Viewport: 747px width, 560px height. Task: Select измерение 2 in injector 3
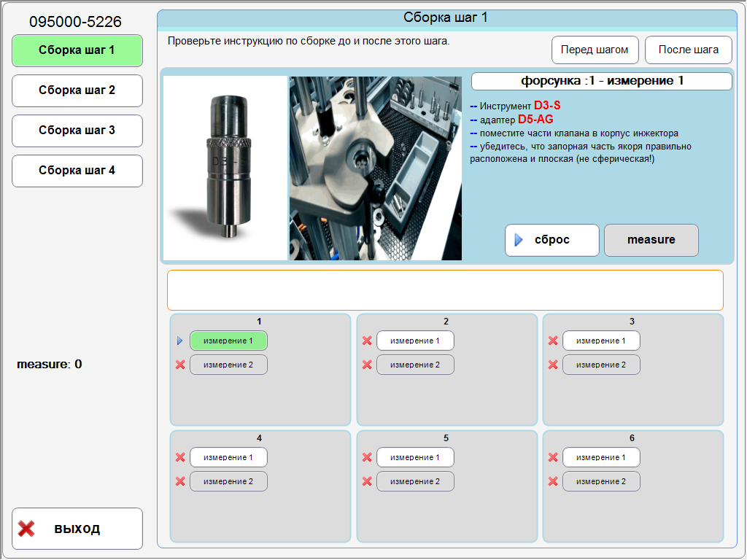click(x=601, y=365)
